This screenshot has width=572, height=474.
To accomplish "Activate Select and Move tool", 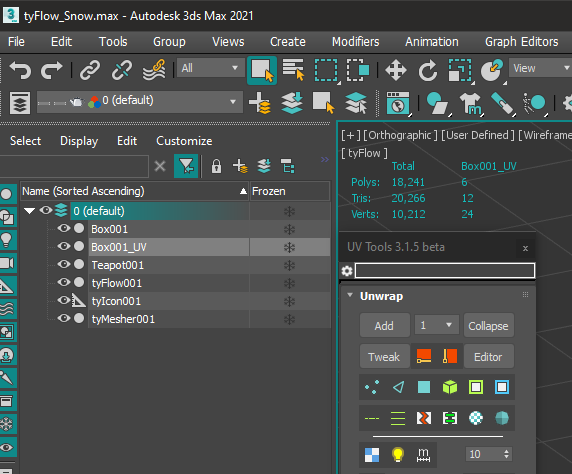I will [396, 70].
